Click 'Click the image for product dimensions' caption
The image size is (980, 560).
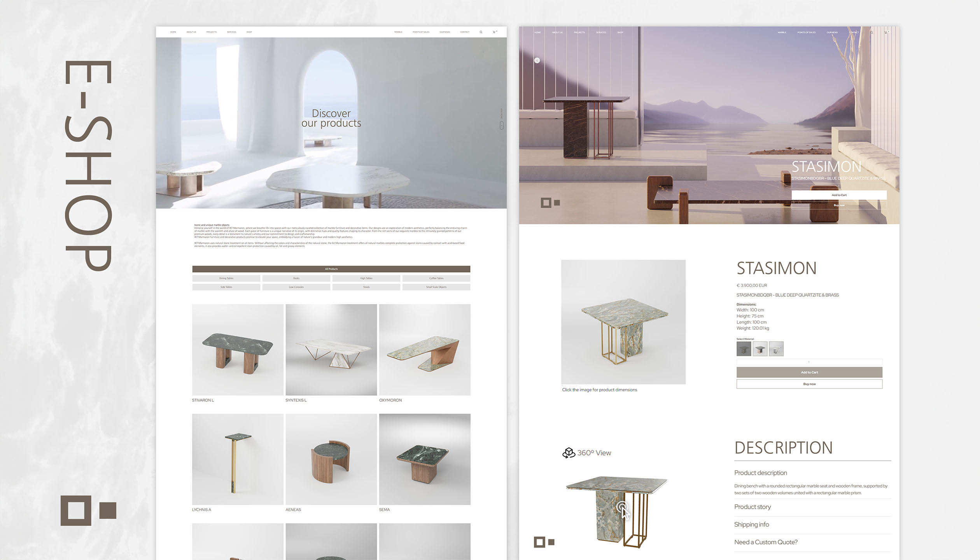(599, 390)
